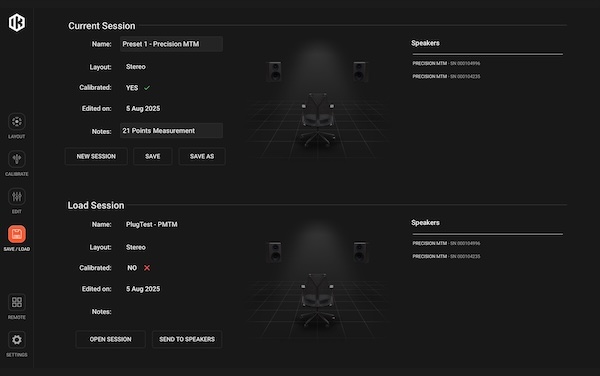Viewport: 600px width, 376px height.
Task: Edit the 21 Points Measurement notes field
Action: [x=171, y=131]
